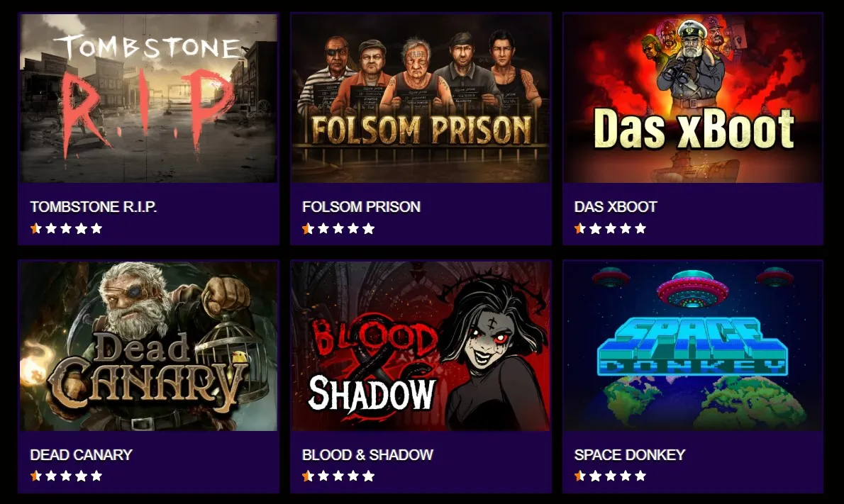
Task: Click the DAS XBOOT title link
Action: (616, 206)
